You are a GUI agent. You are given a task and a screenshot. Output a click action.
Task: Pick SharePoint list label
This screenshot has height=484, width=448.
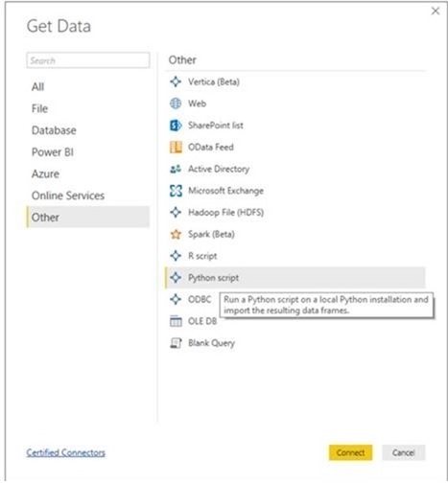pos(216,126)
